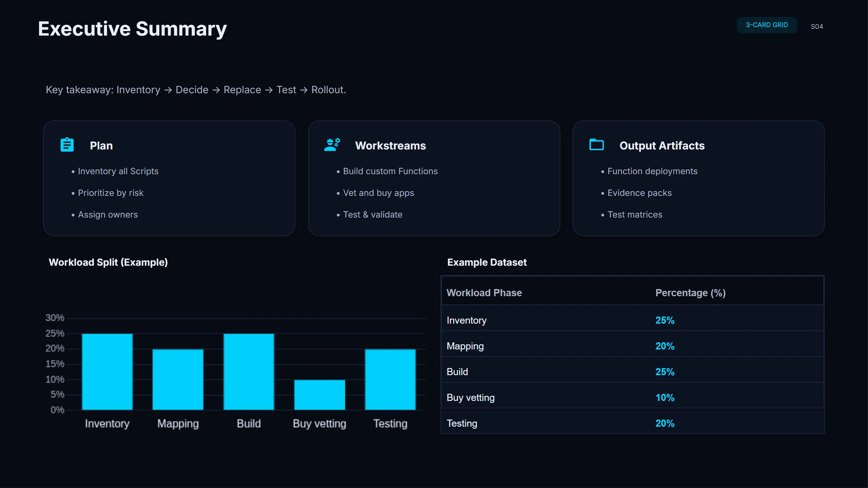Image resolution: width=868 pixels, height=488 pixels.
Task: Click the Workstreams card heading
Action: click(x=390, y=146)
